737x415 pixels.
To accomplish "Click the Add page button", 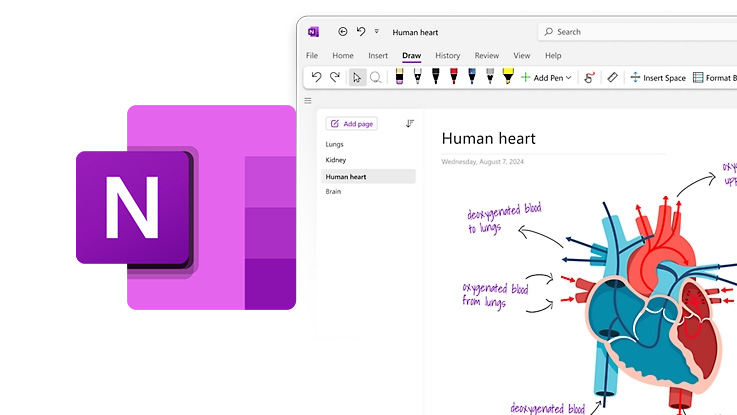I will tap(352, 124).
